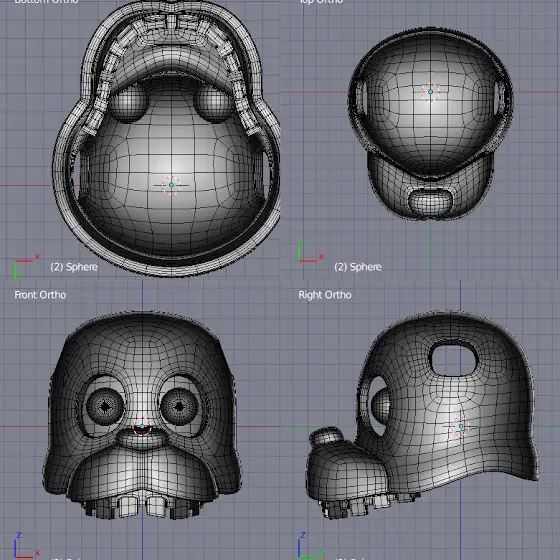Click the Right Ortho viewport label
The width and height of the screenshot is (560, 560).
(x=325, y=295)
